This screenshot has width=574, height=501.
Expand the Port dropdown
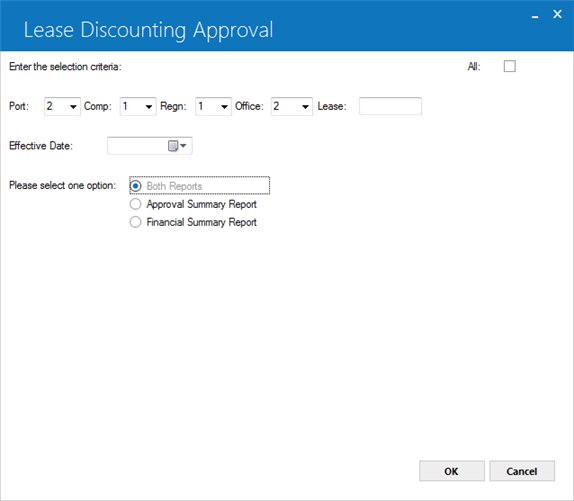62,106
